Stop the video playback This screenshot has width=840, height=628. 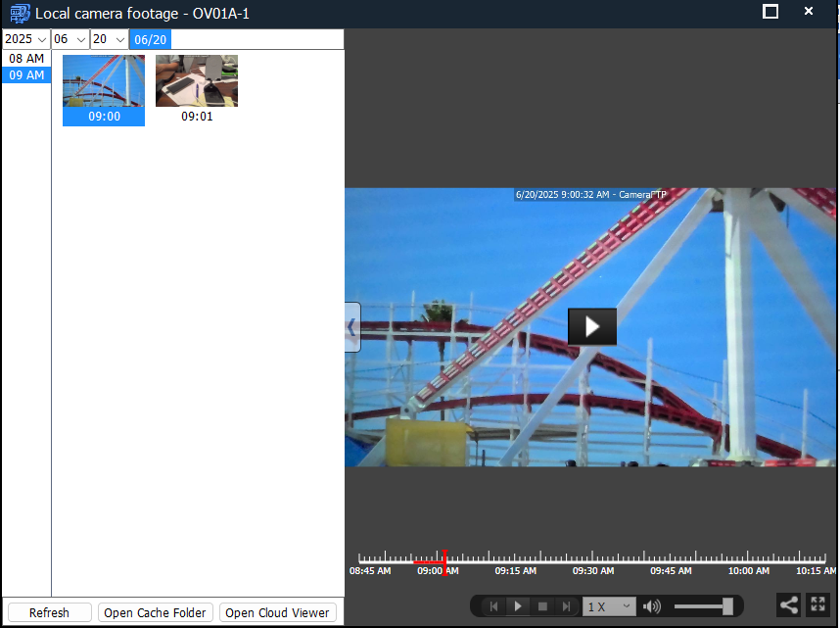(542, 606)
